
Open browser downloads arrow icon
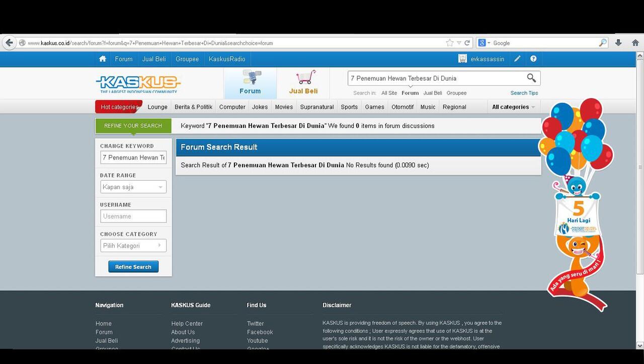coord(618,43)
